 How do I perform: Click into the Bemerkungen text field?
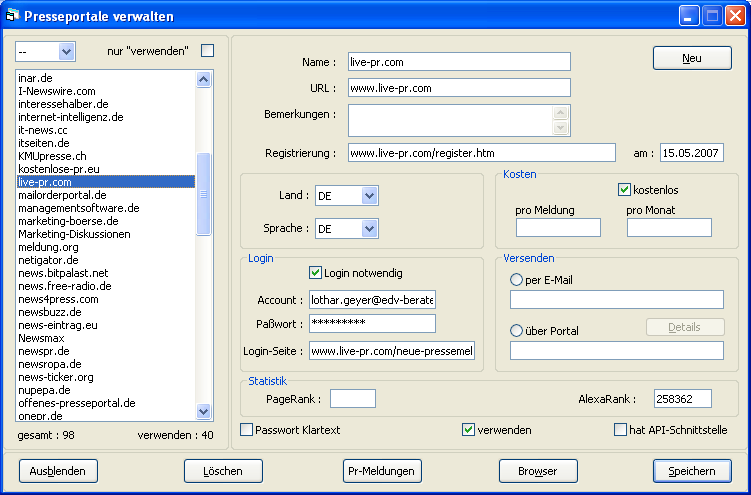click(450, 120)
